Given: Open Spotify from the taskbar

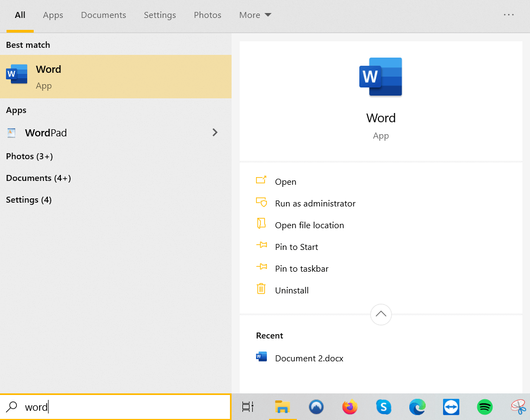Looking at the screenshot, I should (x=484, y=406).
